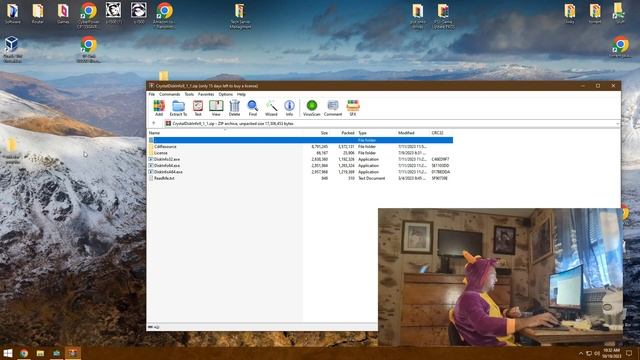This screenshot has width=640, height=360.
Task: Open the Tools menu
Action: [x=189, y=94]
